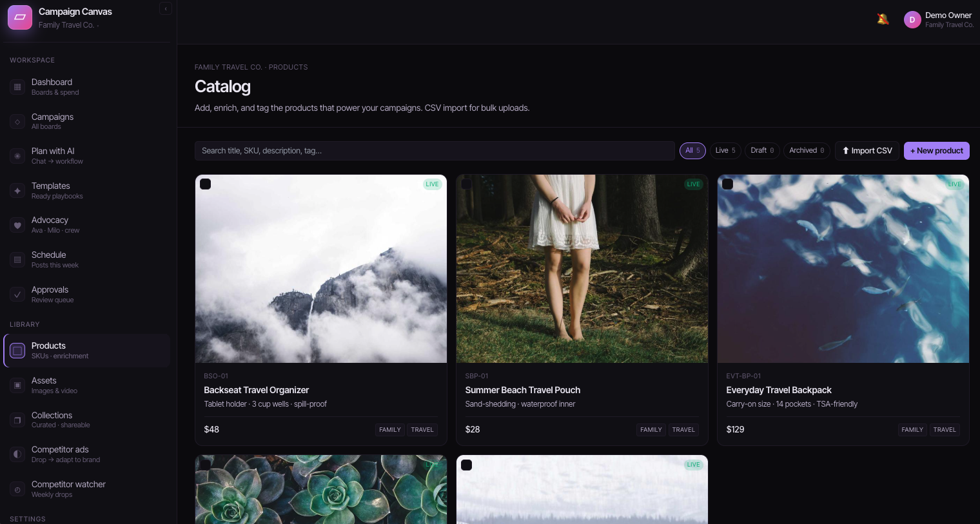Click the Templates sparkle icon
Screen dimensions: 980x524
pos(17,191)
